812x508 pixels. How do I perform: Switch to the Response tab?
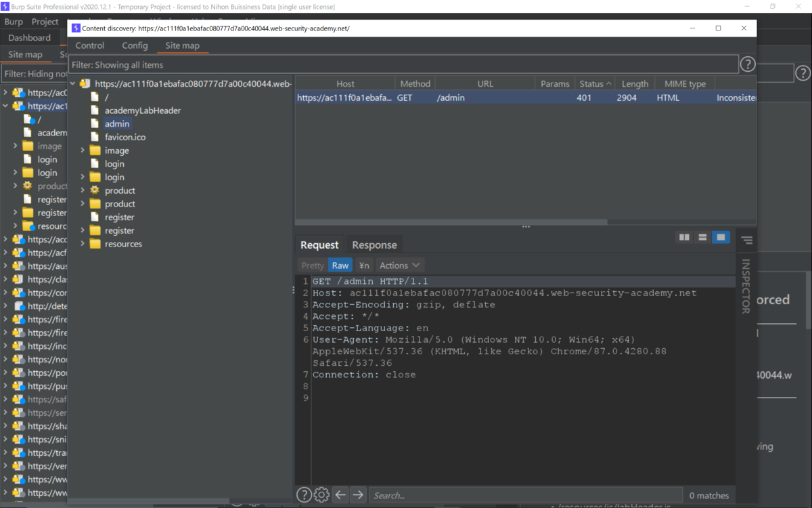[374, 245]
